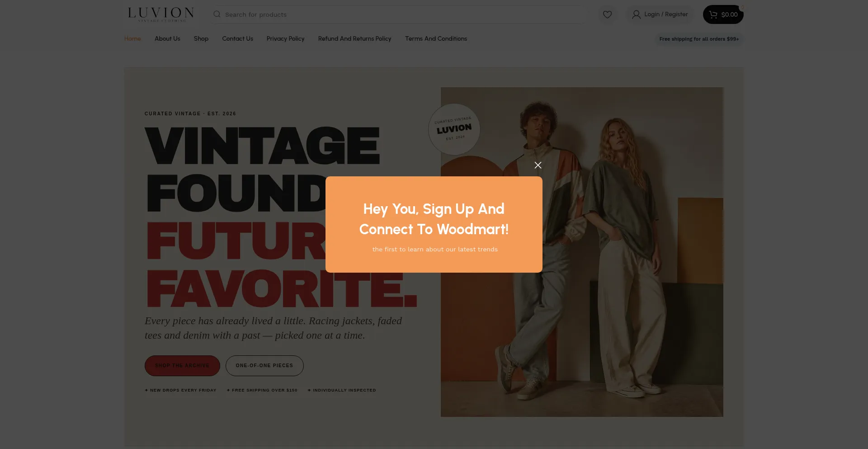
Task: Click the user account icon
Action: (x=636, y=14)
